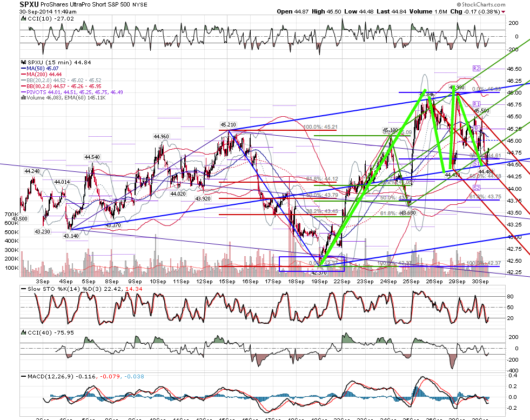This screenshot has width=530, height=420.
Task: Click the red down-triangle after Chg value
Action: tap(504, 12)
